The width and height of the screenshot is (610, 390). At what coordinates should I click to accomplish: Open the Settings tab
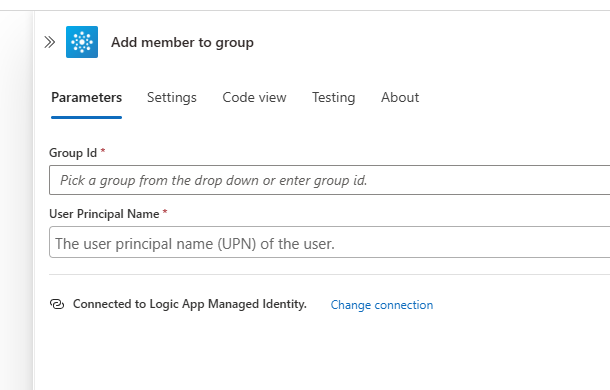pyautogui.click(x=172, y=97)
